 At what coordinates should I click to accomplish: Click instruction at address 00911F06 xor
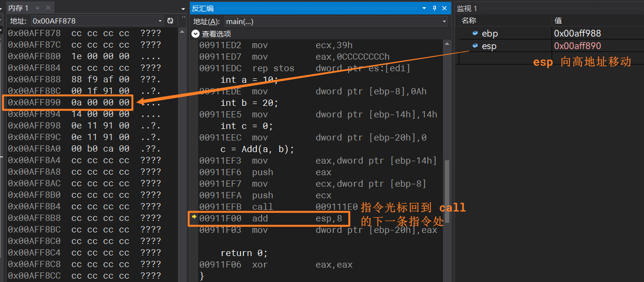click(276, 264)
